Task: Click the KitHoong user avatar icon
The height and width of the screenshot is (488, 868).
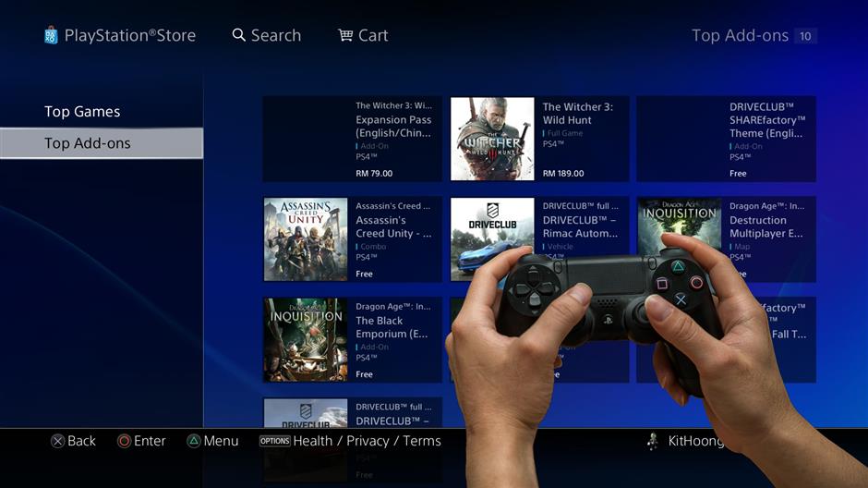Action: tap(653, 441)
